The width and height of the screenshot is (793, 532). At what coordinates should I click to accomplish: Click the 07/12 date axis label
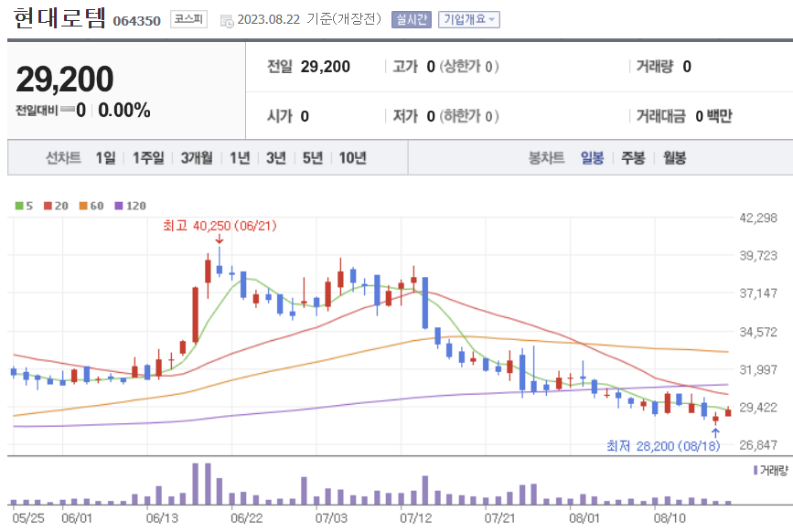point(416,518)
